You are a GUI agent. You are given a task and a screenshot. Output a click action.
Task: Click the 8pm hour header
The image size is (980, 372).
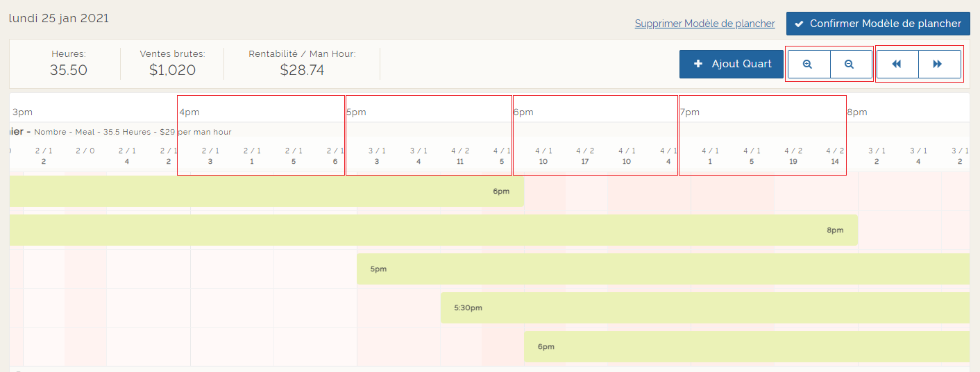click(856, 112)
